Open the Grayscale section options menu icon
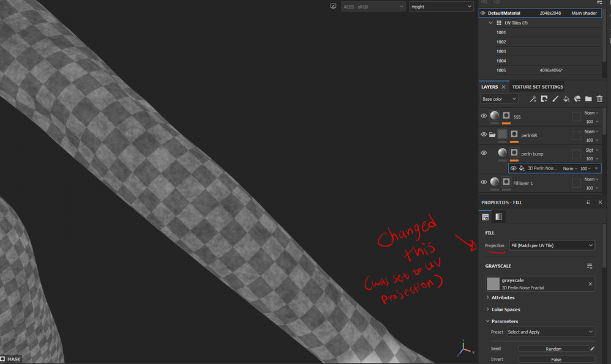 click(590, 266)
